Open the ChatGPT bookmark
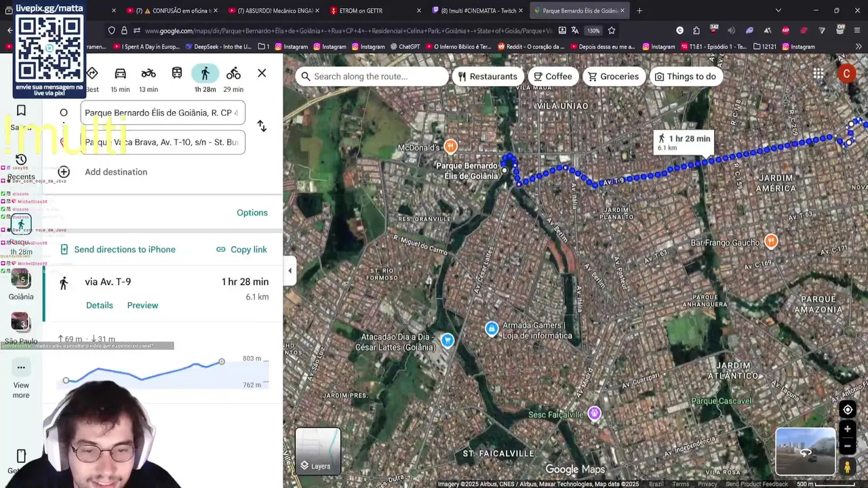 click(x=406, y=47)
